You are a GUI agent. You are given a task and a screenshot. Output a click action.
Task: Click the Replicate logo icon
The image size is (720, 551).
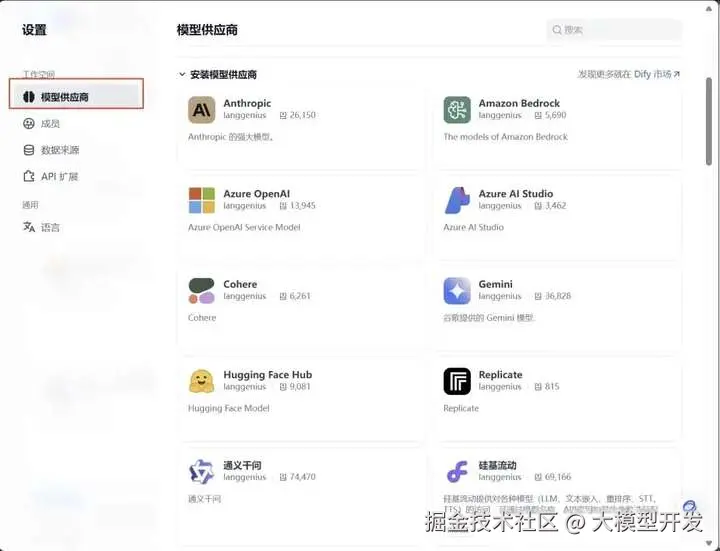coord(457,381)
